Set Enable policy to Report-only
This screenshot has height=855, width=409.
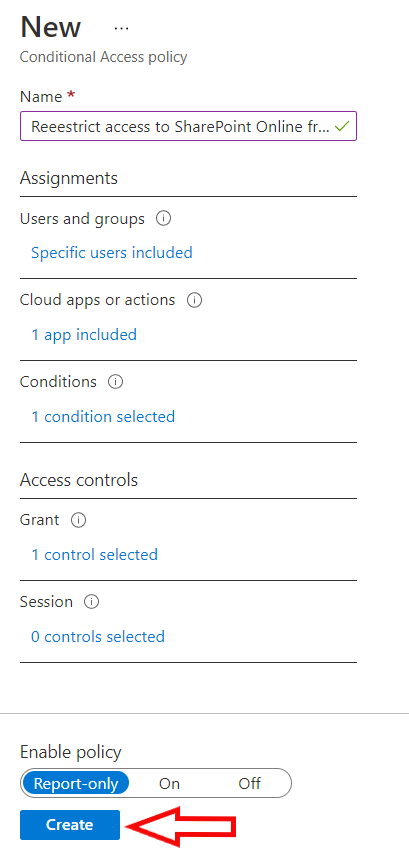[x=75, y=784]
